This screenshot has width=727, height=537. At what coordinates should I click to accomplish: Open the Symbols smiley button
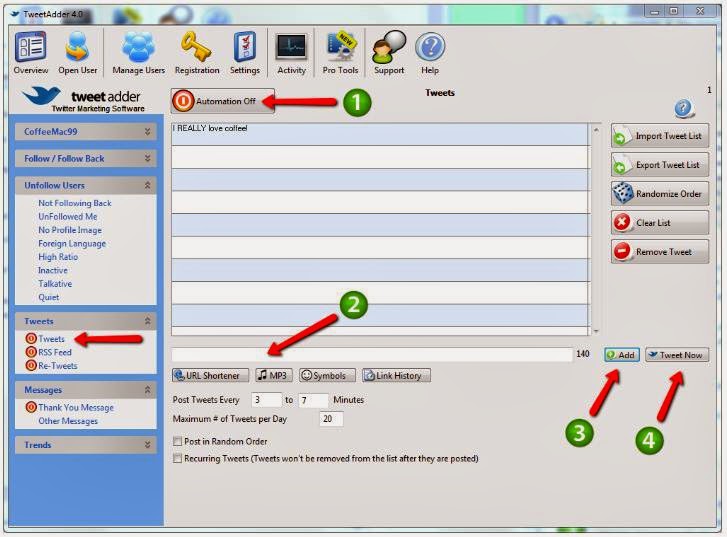click(x=327, y=375)
